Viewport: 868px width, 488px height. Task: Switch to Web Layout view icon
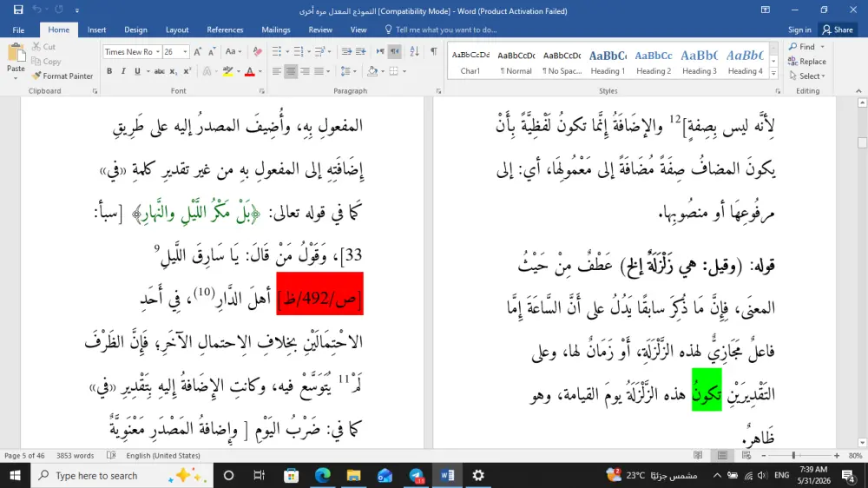(746, 455)
